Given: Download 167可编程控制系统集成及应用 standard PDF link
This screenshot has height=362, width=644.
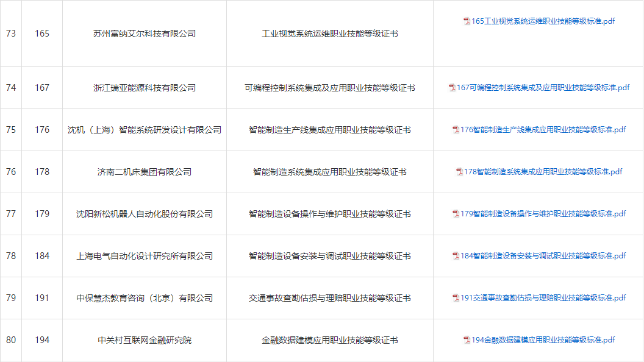Looking at the screenshot, I should [x=543, y=88].
